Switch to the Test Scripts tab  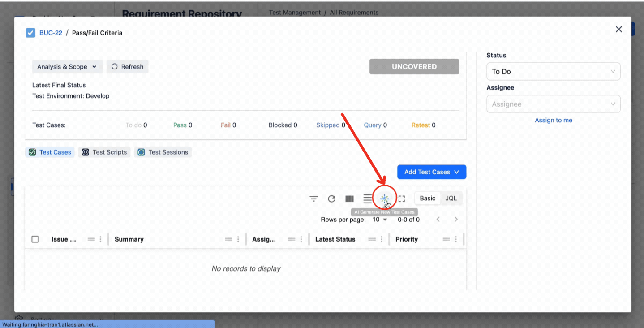point(105,152)
